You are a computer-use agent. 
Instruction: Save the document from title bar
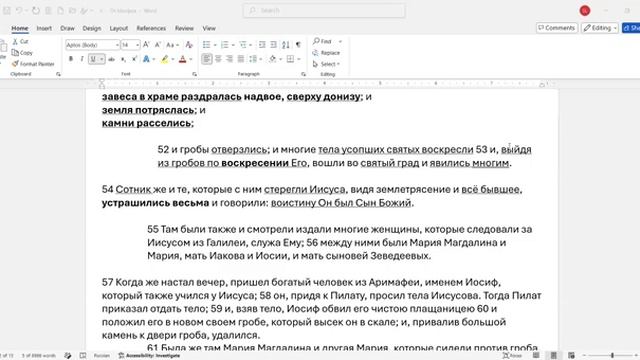pos(7,11)
